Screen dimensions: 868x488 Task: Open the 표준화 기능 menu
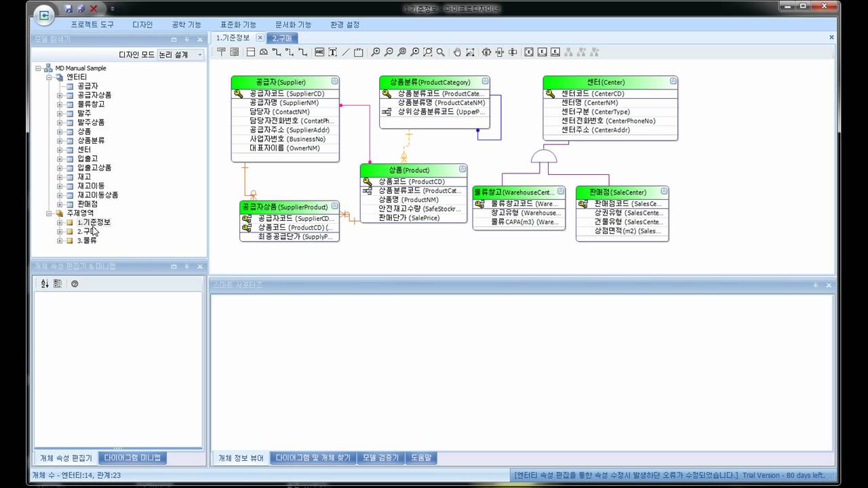pos(238,24)
